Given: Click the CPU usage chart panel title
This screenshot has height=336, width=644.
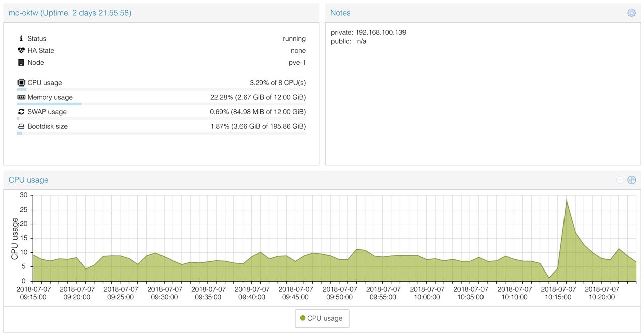Looking at the screenshot, I should [x=28, y=180].
